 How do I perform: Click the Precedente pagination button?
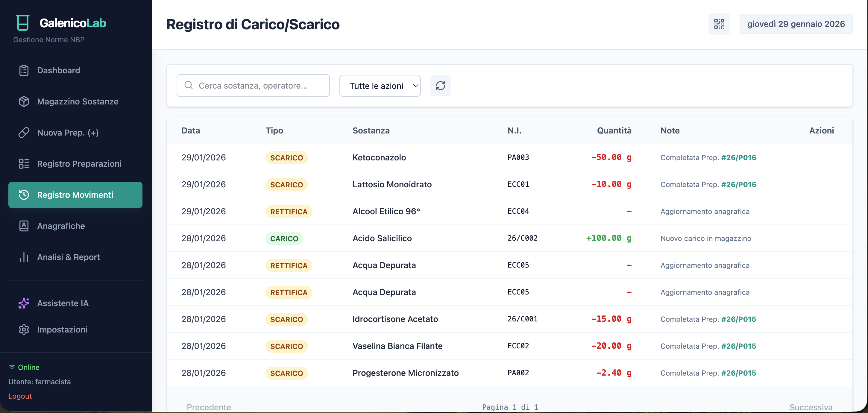pyautogui.click(x=209, y=407)
